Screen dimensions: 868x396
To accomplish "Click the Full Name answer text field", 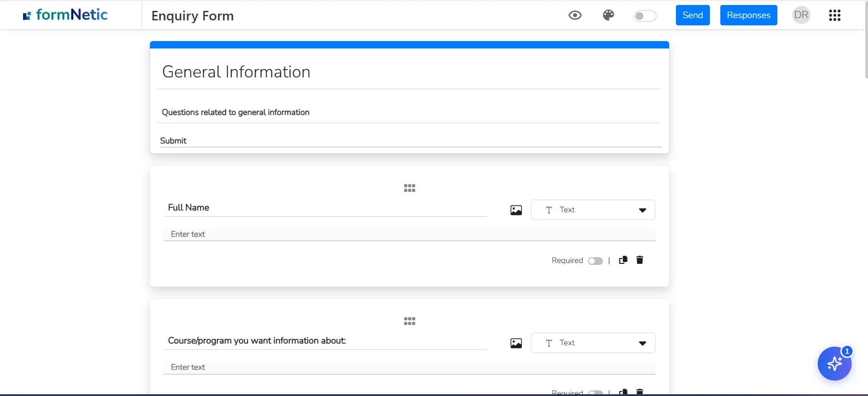I will point(409,234).
